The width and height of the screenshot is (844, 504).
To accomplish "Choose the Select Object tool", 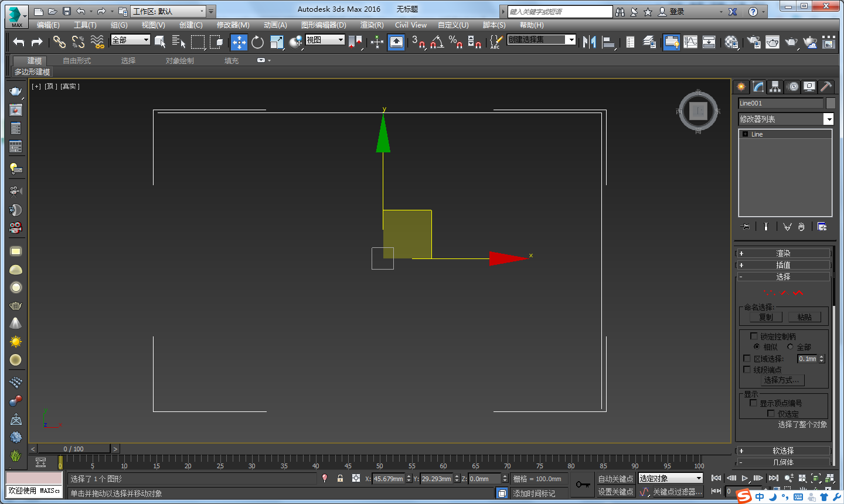I will pyautogui.click(x=160, y=42).
